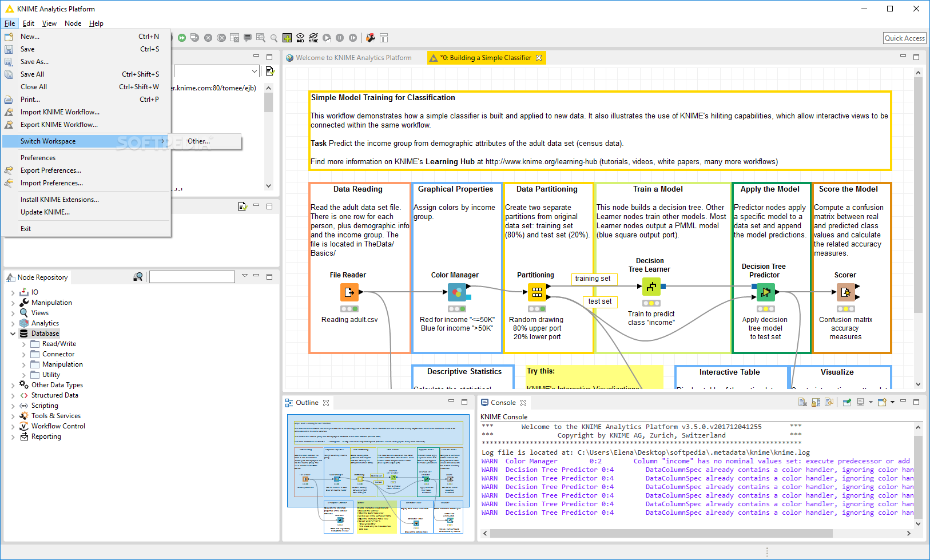Open Node Repository view menu triangle

coord(245,276)
